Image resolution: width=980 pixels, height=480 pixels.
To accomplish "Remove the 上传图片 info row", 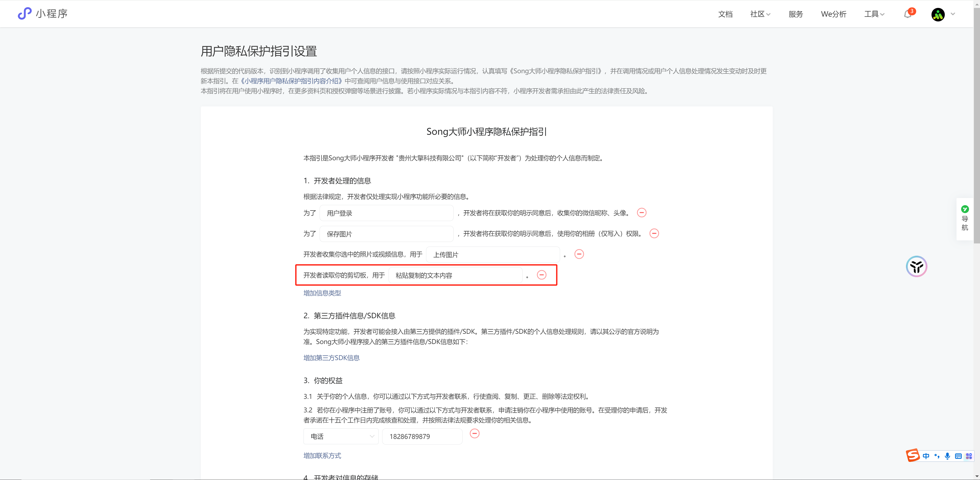I will (x=579, y=254).
